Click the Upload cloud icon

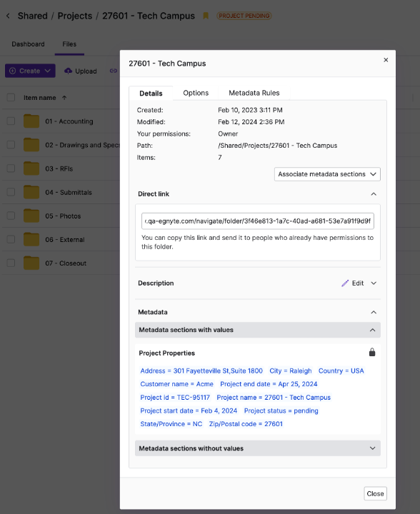(68, 71)
